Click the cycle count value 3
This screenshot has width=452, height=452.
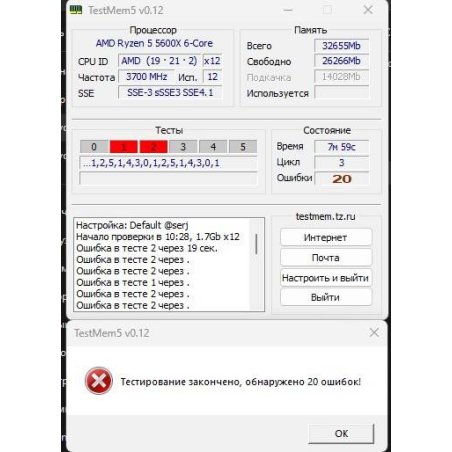(341, 163)
